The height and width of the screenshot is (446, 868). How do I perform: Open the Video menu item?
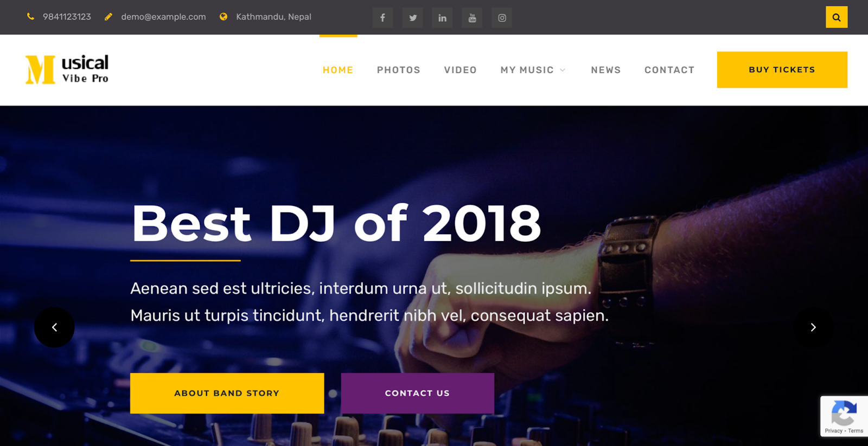pos(461,70)
